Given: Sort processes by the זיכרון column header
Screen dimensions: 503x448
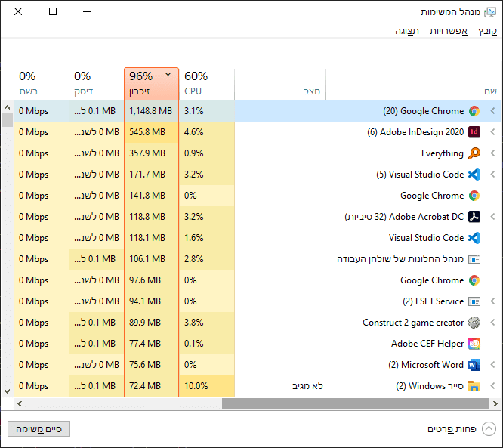Looking at the screenshot, I should [151, 84].
